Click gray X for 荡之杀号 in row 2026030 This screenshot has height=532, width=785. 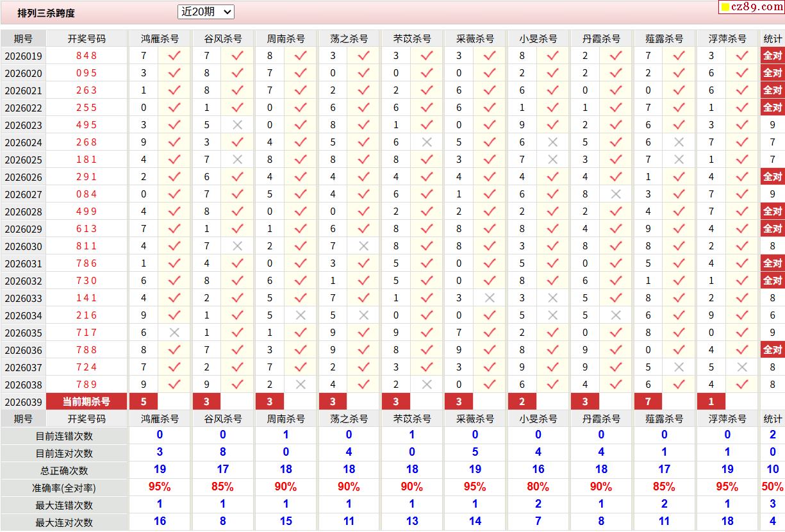pos(363,246)
